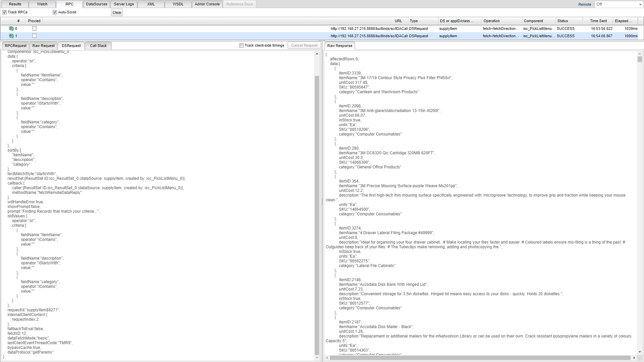Sort the list by Elapsed column header
The height and width of the screenshot is (362, 644).
coord(623,21)
